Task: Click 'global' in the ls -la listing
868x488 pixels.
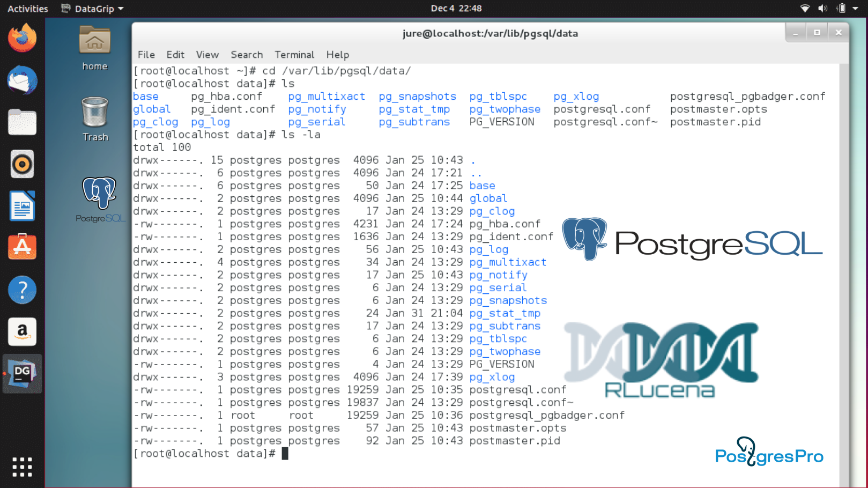Action: [x=488, y=198]
